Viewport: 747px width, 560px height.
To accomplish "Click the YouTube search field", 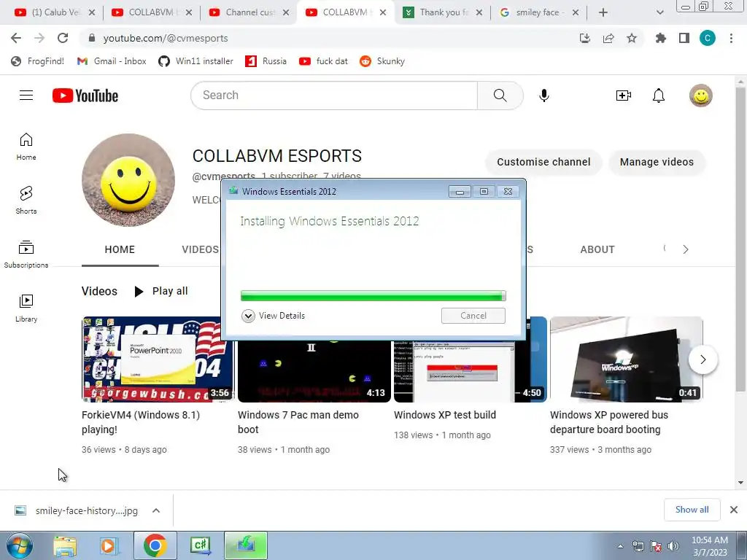I will click(x=334, y=96).
